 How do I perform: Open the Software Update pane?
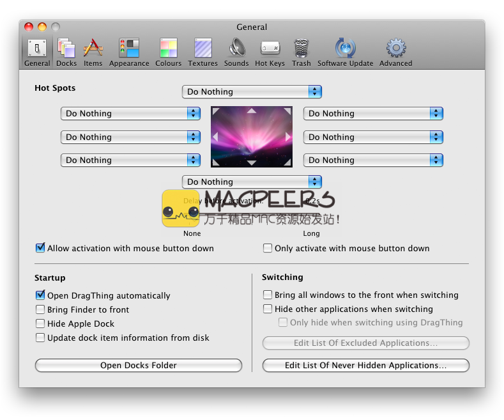(345, 52)
